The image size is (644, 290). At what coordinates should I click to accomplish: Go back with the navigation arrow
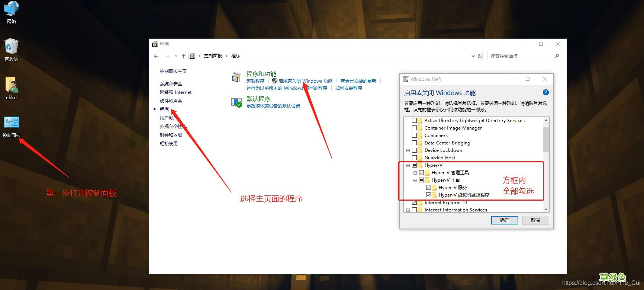(156, 56)
